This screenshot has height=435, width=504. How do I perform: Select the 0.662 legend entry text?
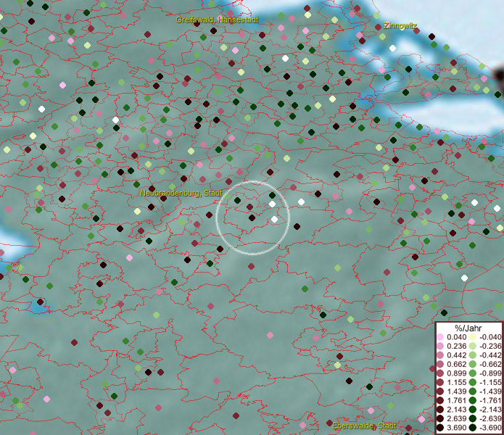click(456, 365)
